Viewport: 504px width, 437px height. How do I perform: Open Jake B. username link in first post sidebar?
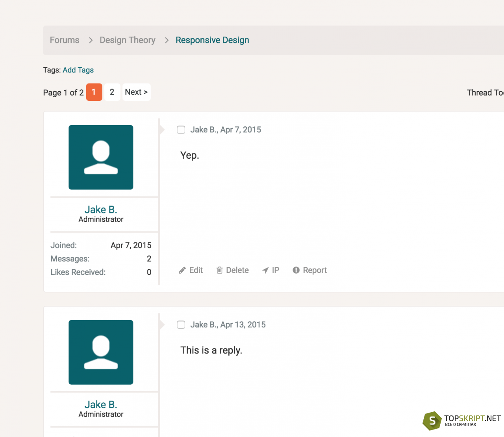click(x=101, y=209)
